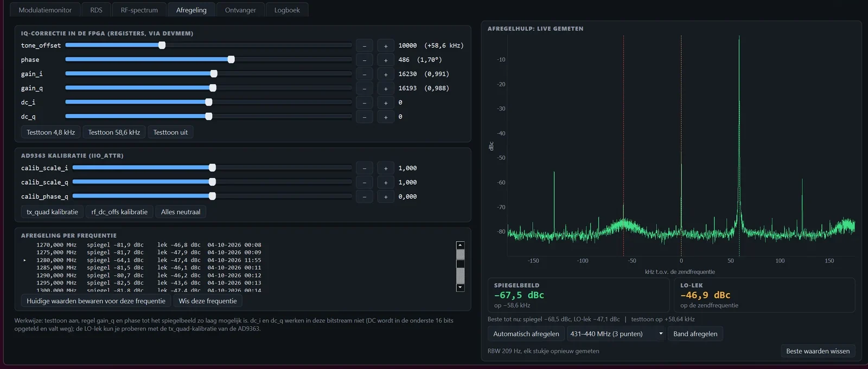Increase tone_offset with its plus button

point(386,46)
